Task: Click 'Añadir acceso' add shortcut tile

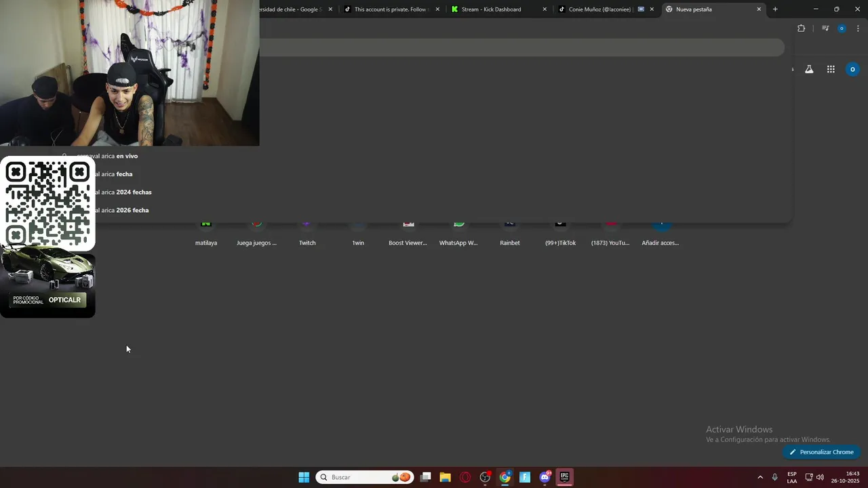Action: click(660, 233)
